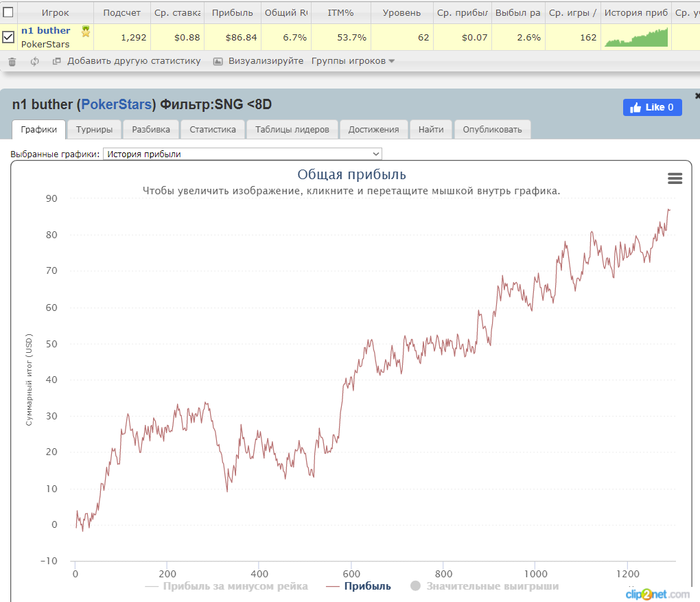Click the Facebook Like 0 button
The image size is (700, 602).
click(652, 107)
